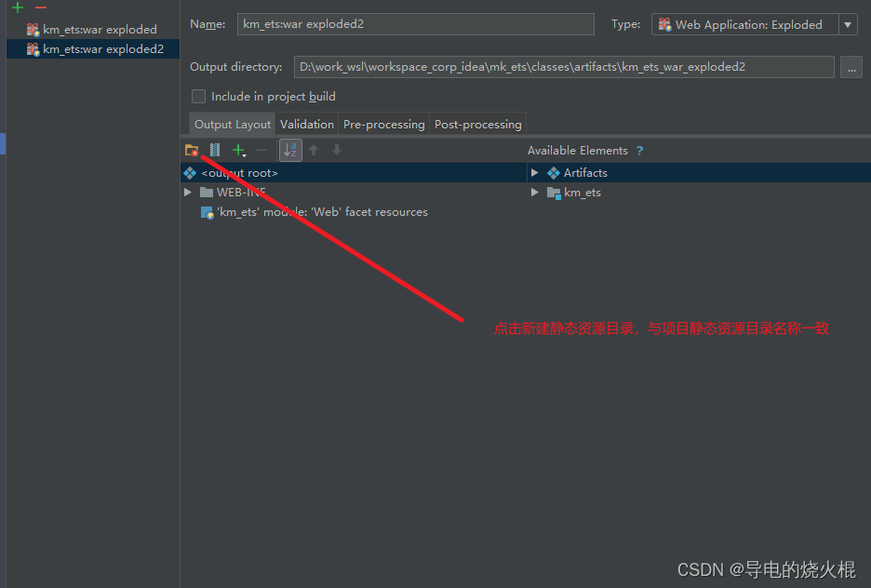871x588 pixels.
Task: Select km_ets:war exploded2 artifact
Action: 93,49
